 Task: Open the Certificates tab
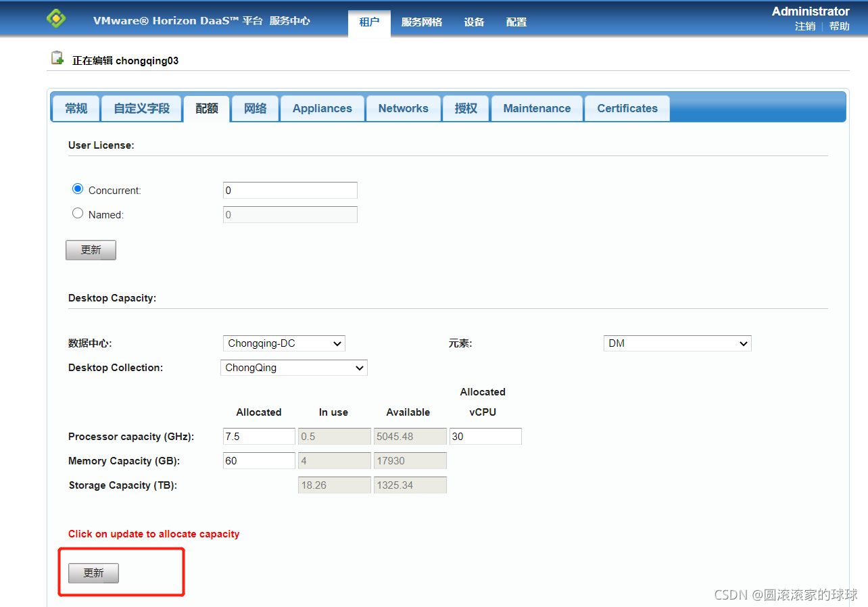pos(627,108)
